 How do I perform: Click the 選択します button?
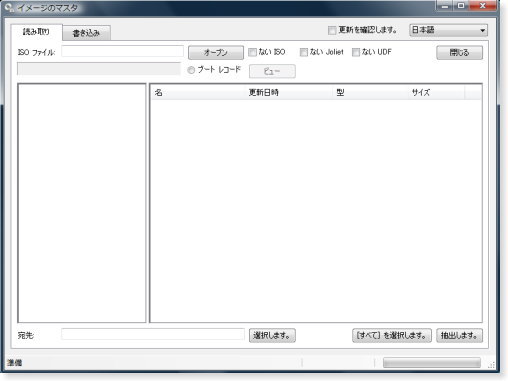click(x=272, y=335)
